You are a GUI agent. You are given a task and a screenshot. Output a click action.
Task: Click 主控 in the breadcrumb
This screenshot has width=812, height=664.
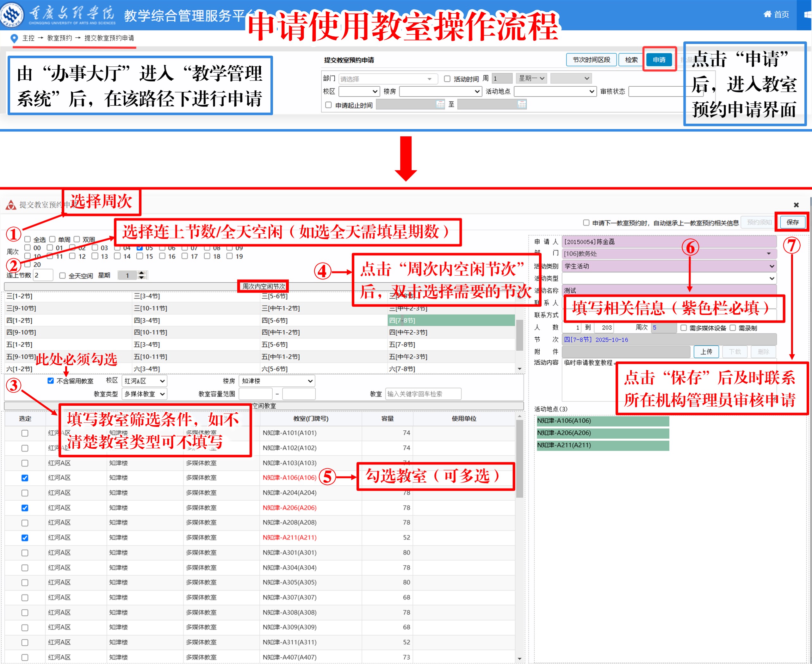click(x=28, y=38)
